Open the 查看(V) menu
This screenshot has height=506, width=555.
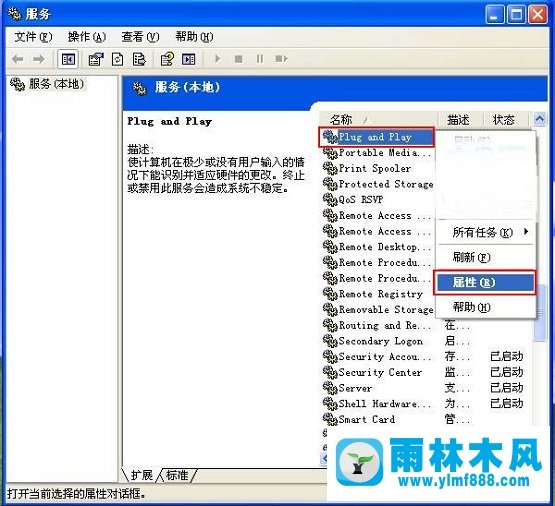click(140, 36)
